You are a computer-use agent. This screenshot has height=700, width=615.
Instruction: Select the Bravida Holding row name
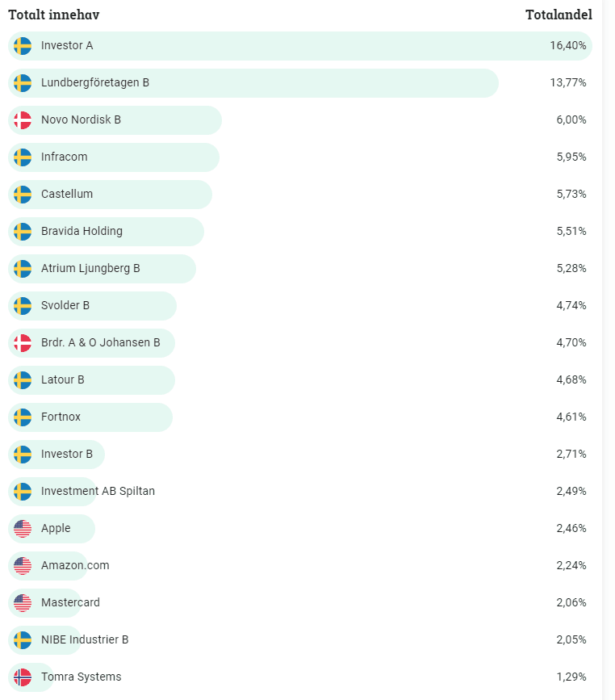(82, 231)
